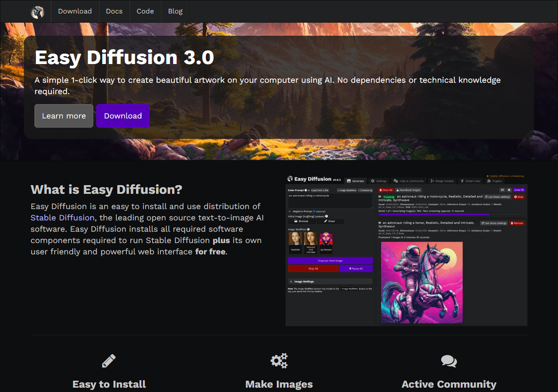This screenshot has height=392, width=558.
Task: Follow the Stable Diffusion link
Action: click(62, 218)
